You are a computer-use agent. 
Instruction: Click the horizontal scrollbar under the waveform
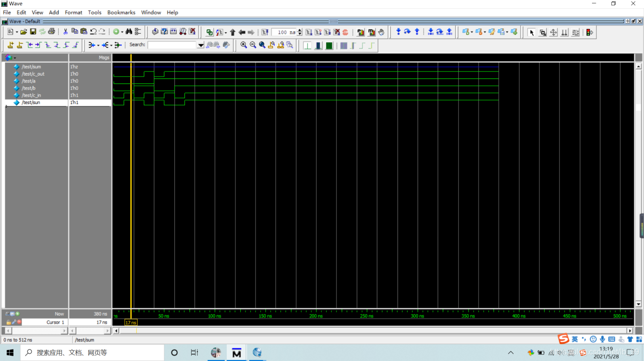(374, 331)
